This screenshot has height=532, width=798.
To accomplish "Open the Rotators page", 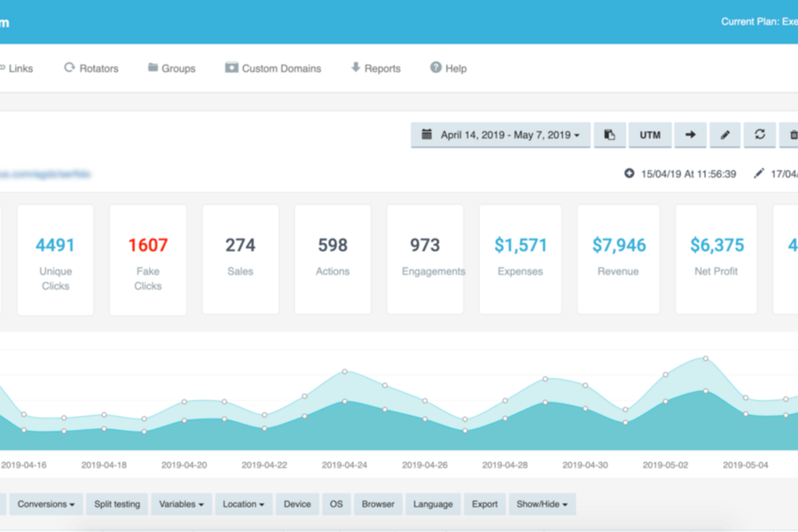I will click(x=90, y=68).
